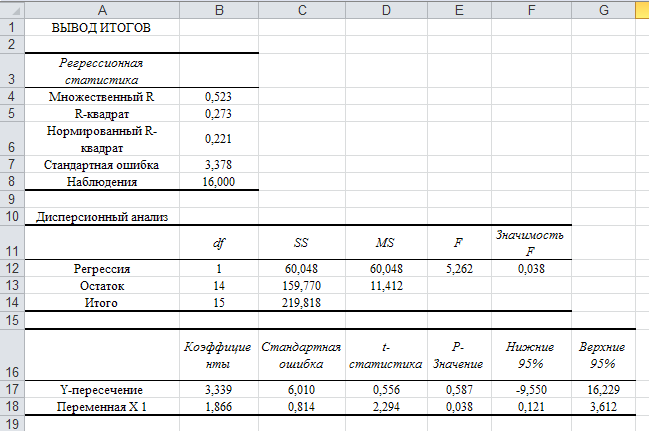Screen dimensions: 649x431
Task: Click the lower bound value -9,550
Action: coord(531,390)
